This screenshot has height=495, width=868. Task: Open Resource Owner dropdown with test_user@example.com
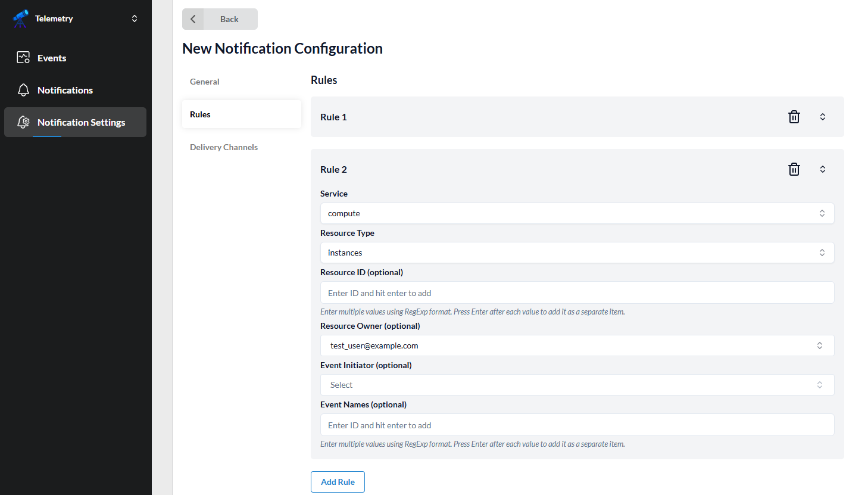[576, 345]
